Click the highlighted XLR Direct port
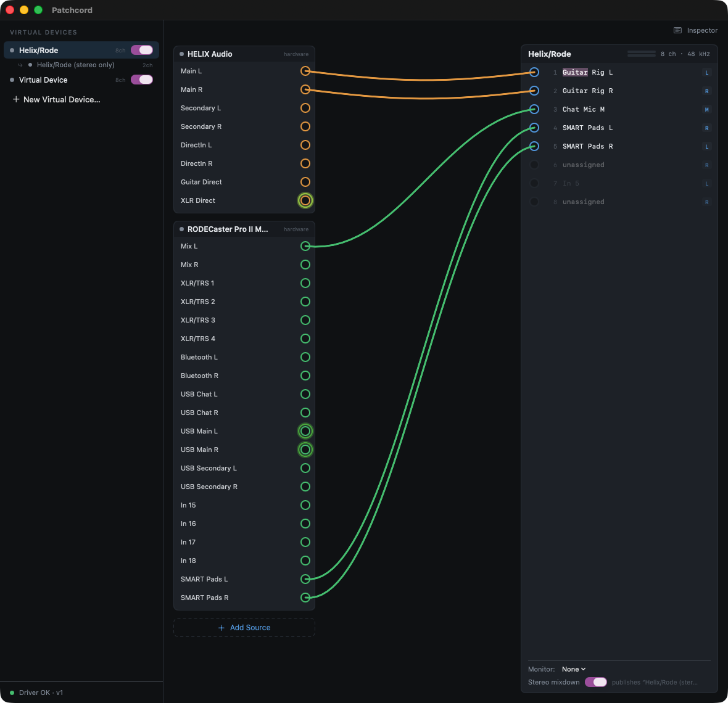The height and width of the screenshot is (703, 728). [x=305, y=200]
